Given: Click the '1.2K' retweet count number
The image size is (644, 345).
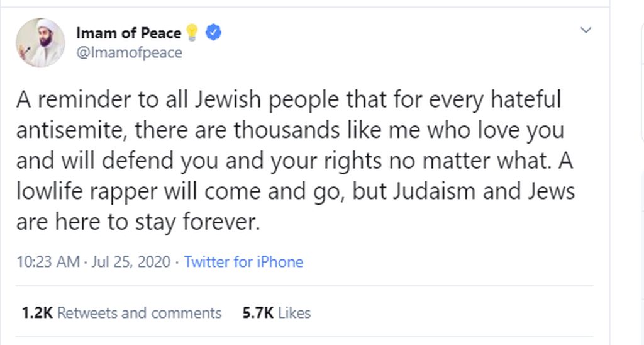Looking at the screenshot, I should click(x=37, y=313).
